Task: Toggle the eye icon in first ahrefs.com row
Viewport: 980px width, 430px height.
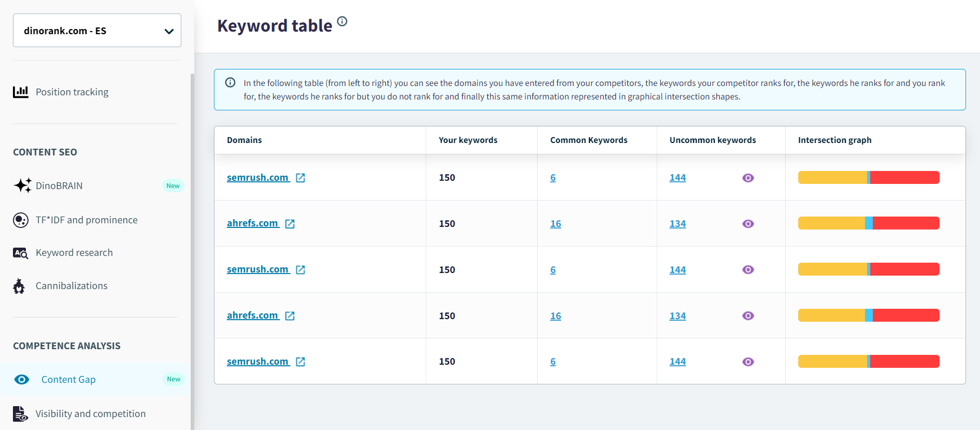Action: click(x=748, y=224)
